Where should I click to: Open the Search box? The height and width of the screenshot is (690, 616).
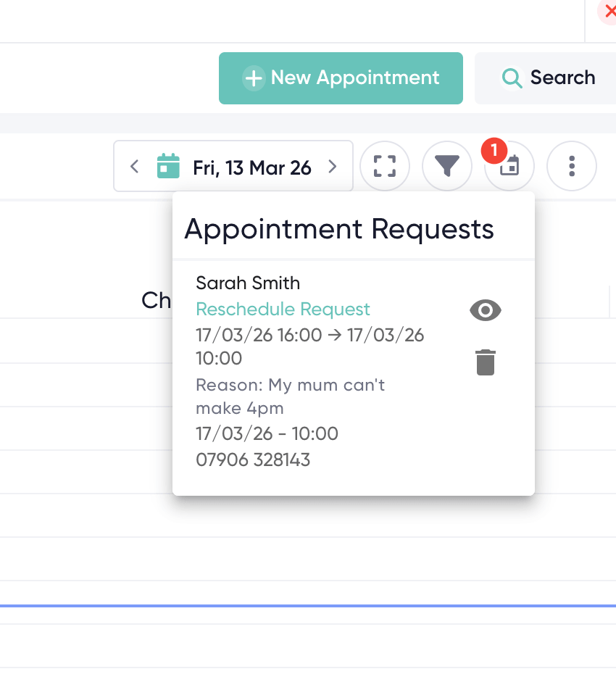coord(548,78)
